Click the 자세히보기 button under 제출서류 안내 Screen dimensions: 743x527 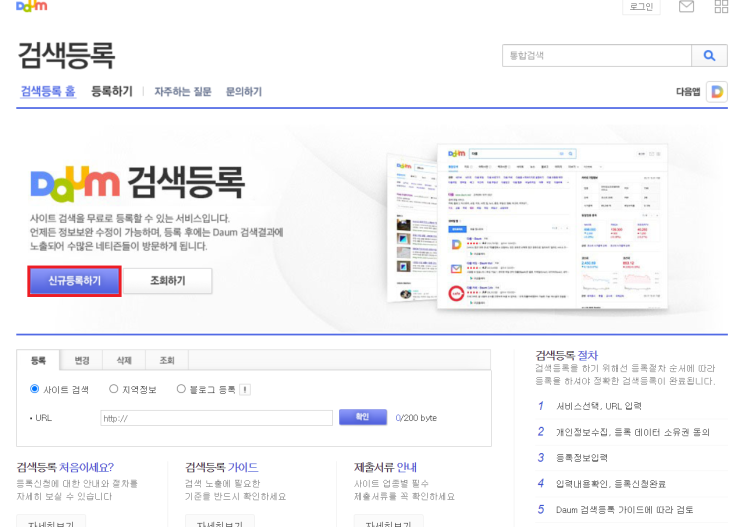389,521
